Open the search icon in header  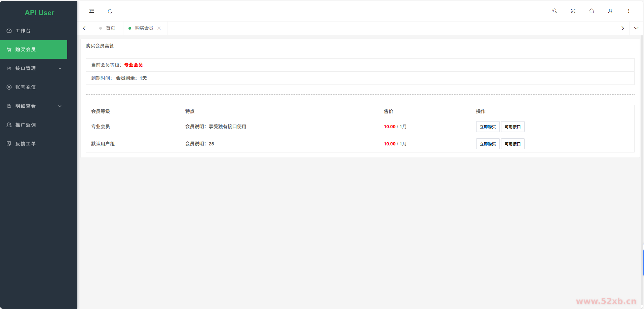pyautogui.click(x=555, y=11)
